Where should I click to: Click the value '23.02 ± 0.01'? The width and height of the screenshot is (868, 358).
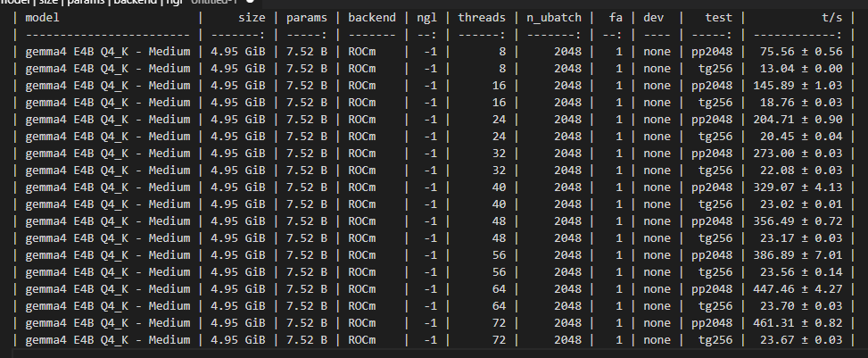tap(801, 204)
